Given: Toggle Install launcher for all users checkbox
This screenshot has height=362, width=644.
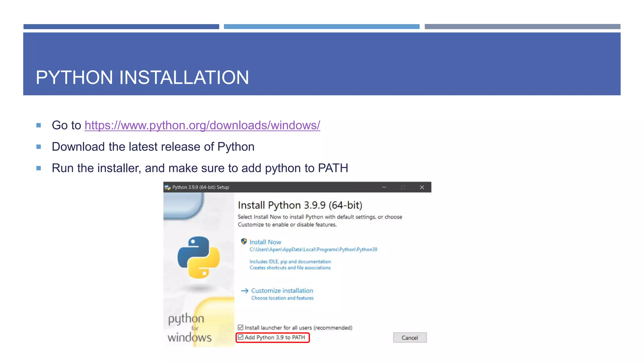Looking at the screenshot, I should (x=241, y=327).
